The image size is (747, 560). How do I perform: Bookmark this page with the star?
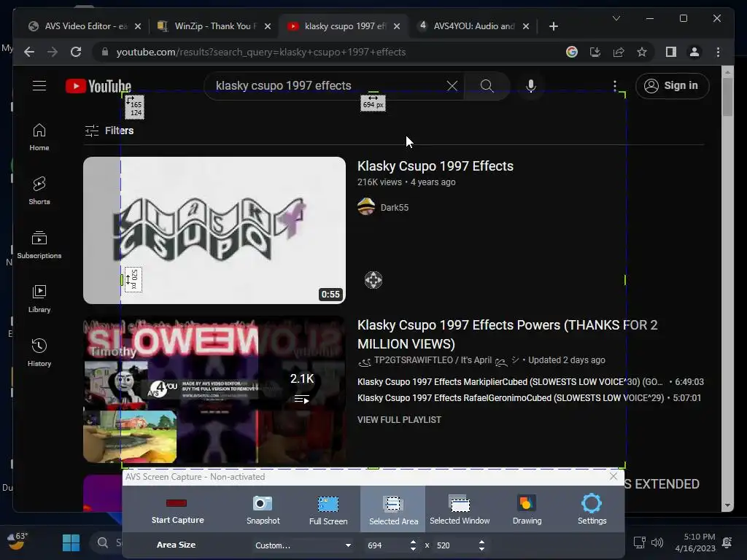coord(642,52)
